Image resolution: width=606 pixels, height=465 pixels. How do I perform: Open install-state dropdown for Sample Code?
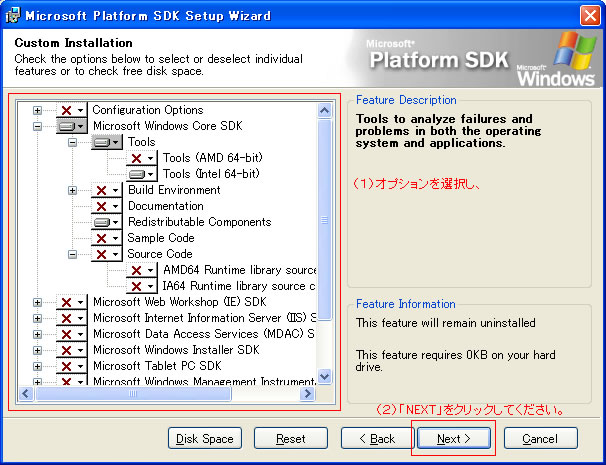[x=107, y=238]
